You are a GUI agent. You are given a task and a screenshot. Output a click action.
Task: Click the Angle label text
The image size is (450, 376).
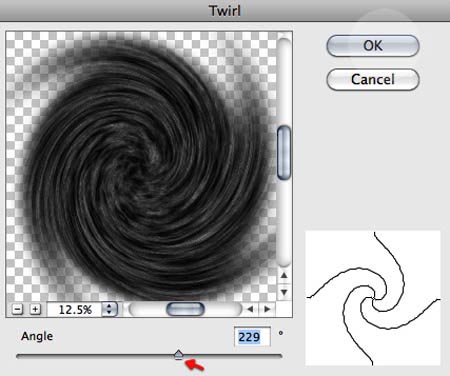37,336
